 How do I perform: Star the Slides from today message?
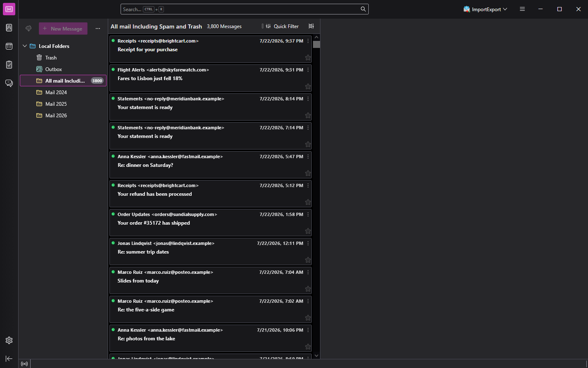tap(308, 289)
